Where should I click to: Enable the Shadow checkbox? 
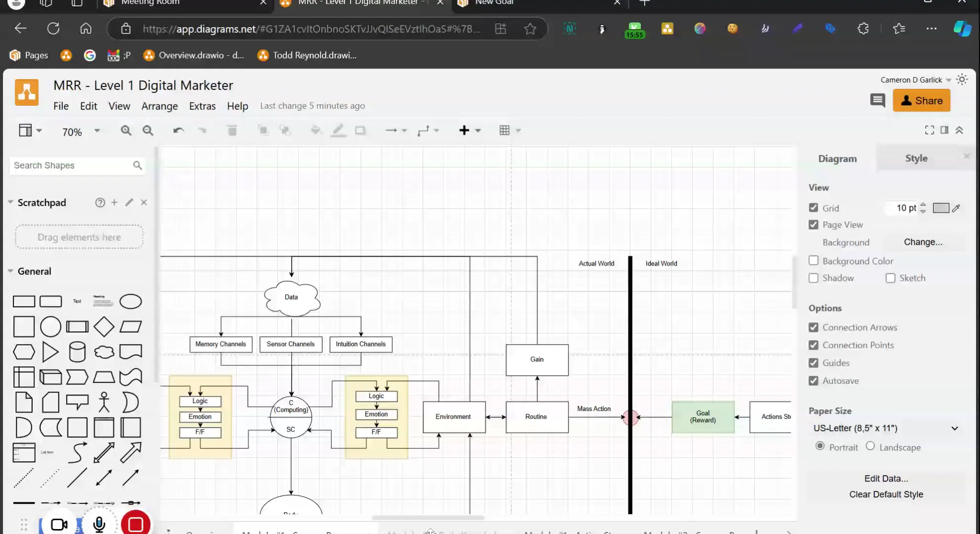tap(813, 278)
